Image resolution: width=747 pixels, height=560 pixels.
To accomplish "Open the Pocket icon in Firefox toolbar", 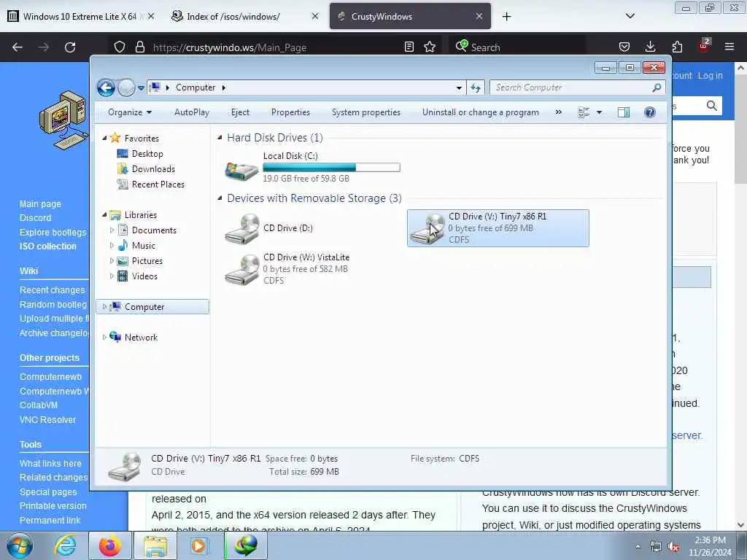I will (x=624, y=47).
